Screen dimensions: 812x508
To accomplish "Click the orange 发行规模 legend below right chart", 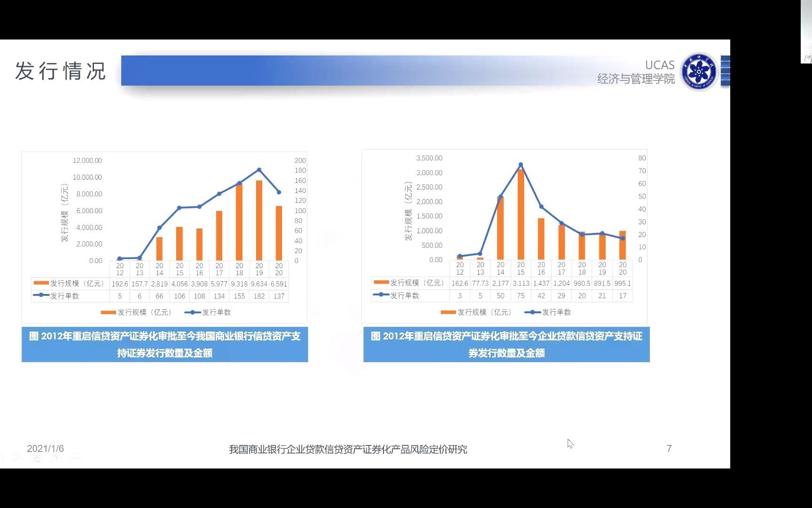I will pyautogui.click(x=476, y=312).
